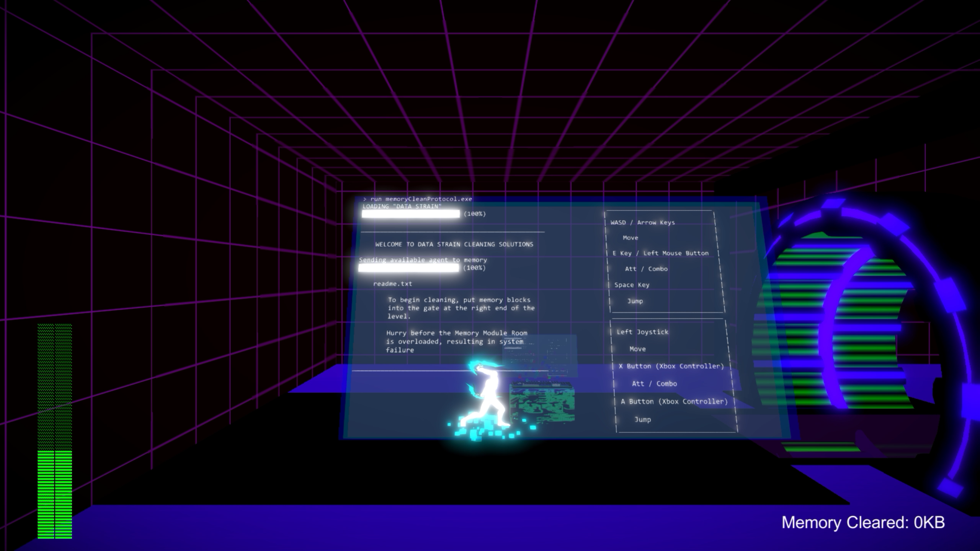Click the Space Key control entry

632,285
